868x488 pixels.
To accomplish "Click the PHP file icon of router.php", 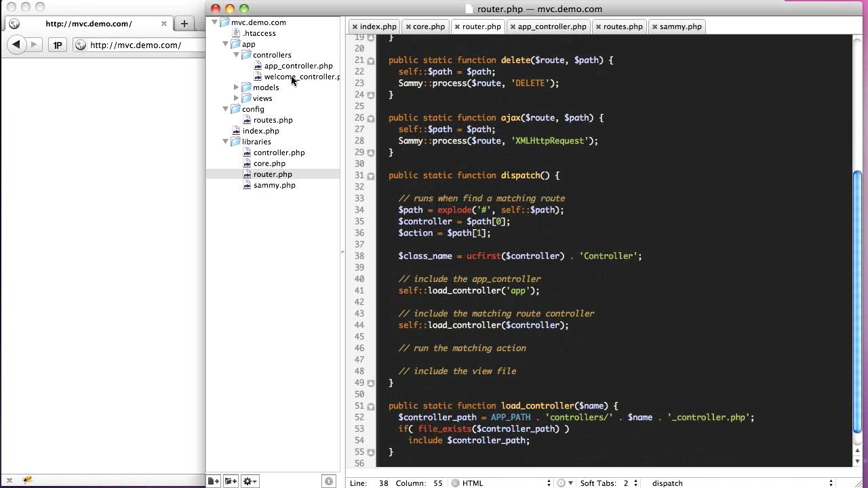I will click(x=247, y=174).
